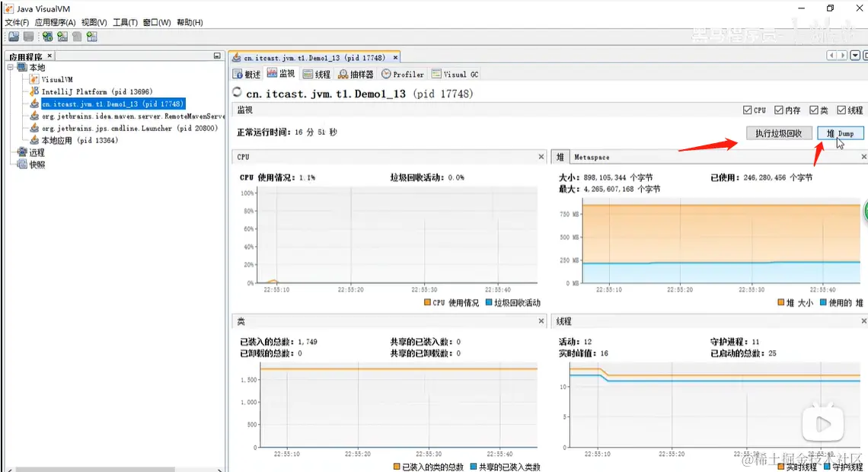Close the 线程 threads chart panel
Viewport: 868px width, 472px height.
(x=863, y=321)
